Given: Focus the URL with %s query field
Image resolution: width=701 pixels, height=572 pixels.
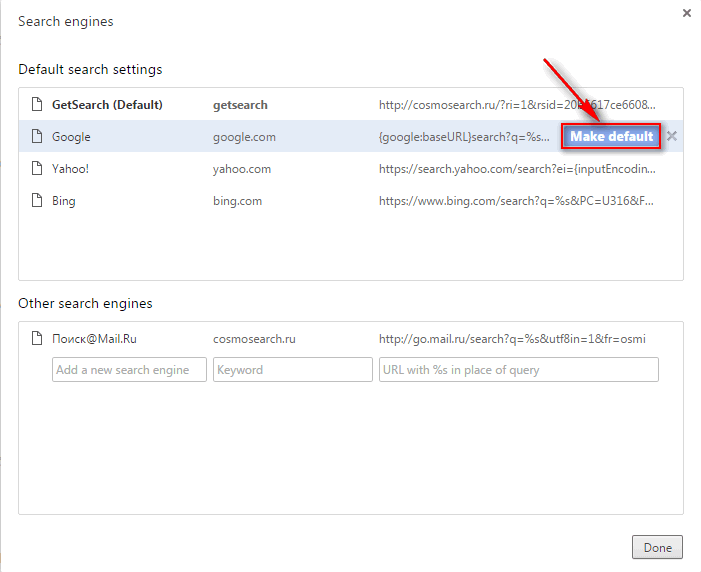Looking at the screenshot, I should (x=519, y=369).
